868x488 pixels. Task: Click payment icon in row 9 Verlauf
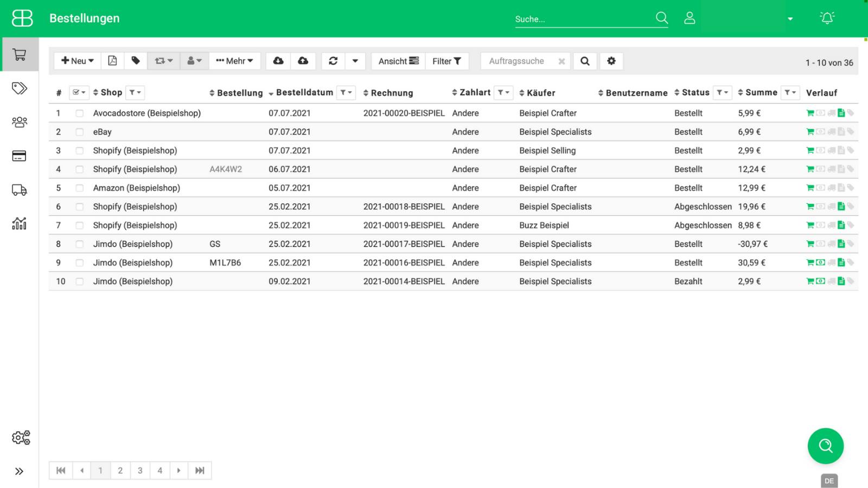(x=821, y=262)
